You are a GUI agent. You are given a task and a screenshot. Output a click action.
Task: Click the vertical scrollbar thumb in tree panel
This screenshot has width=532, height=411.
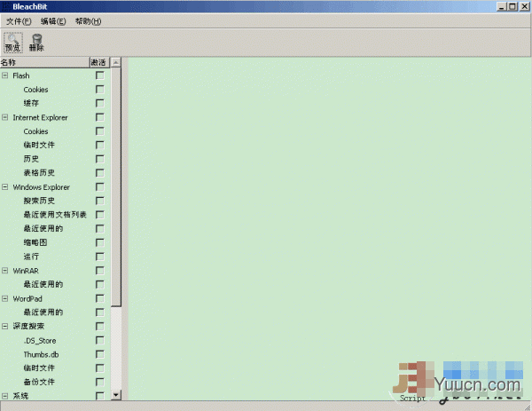(116, 186)
